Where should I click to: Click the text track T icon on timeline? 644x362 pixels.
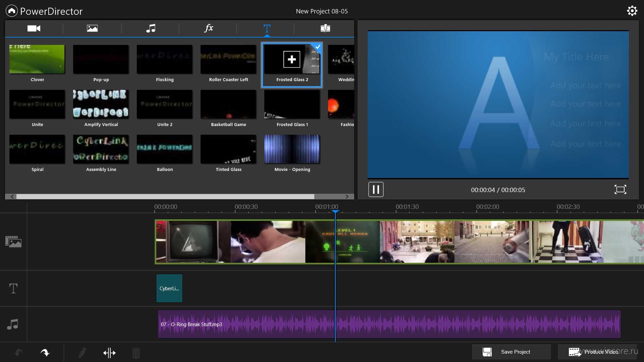(x=13, y=288)
